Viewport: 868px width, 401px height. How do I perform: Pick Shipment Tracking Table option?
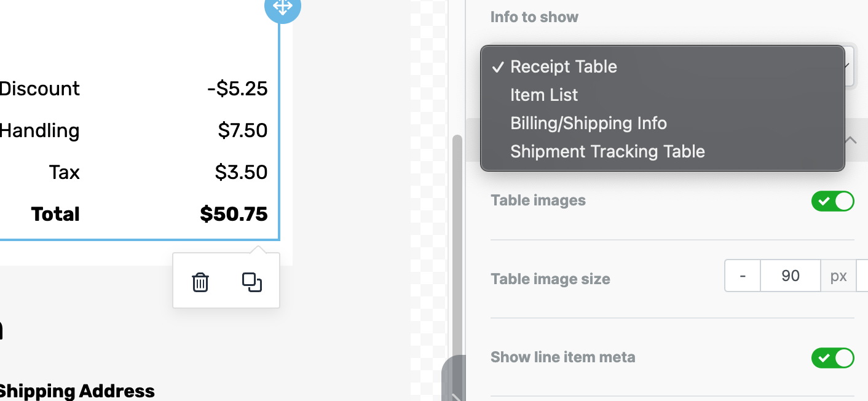tap(607, 151)
